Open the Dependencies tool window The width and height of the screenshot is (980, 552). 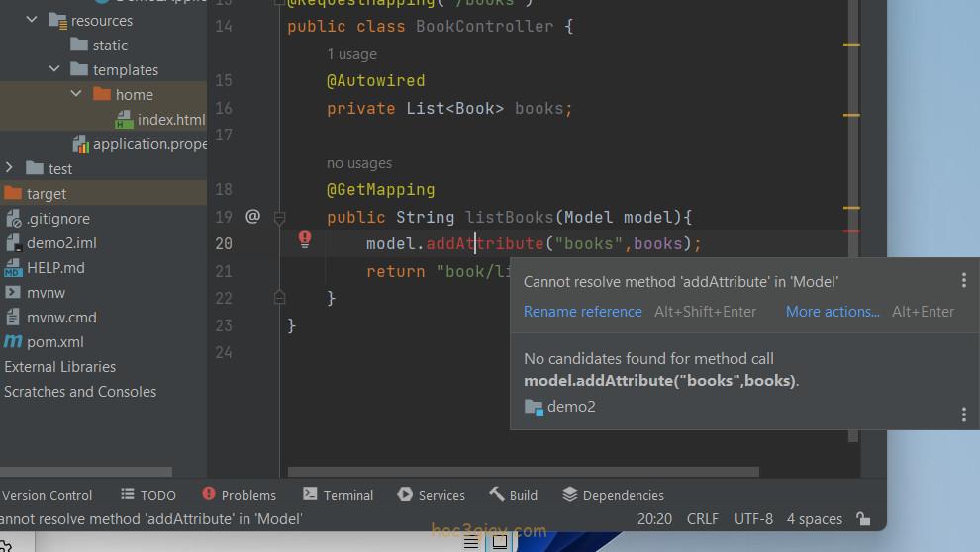(x=613, y=495)
